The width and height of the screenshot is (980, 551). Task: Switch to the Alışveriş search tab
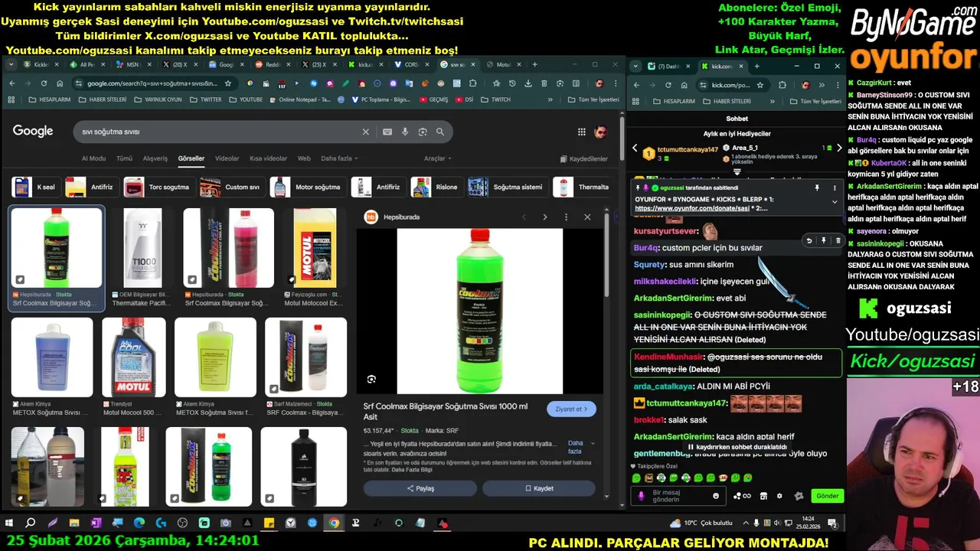[155, 158]
